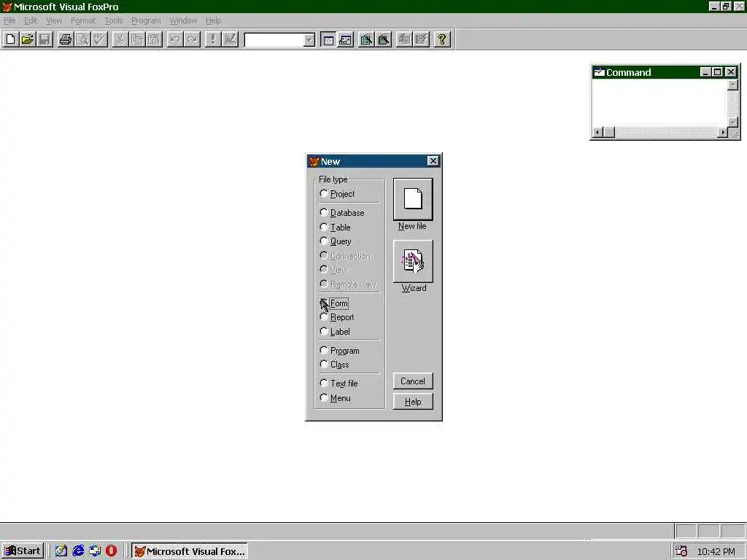Click inside the Command window text area
Viewport: 747px width, 560px height.
[659, 103]
